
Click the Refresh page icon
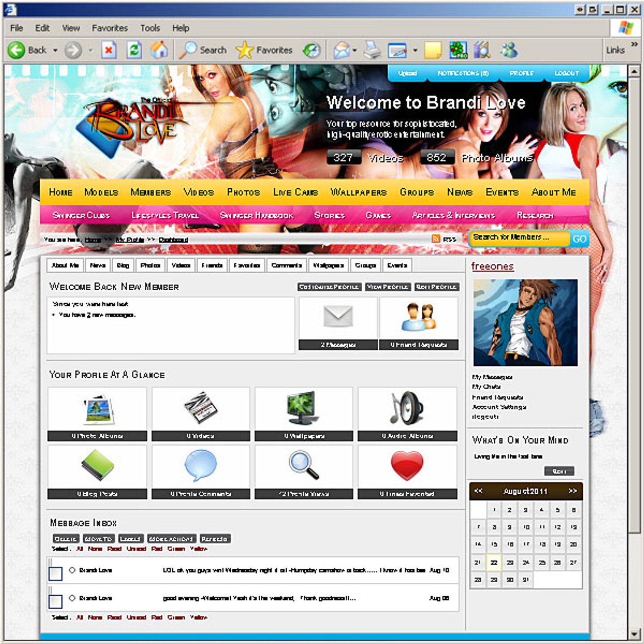[134, 50]
